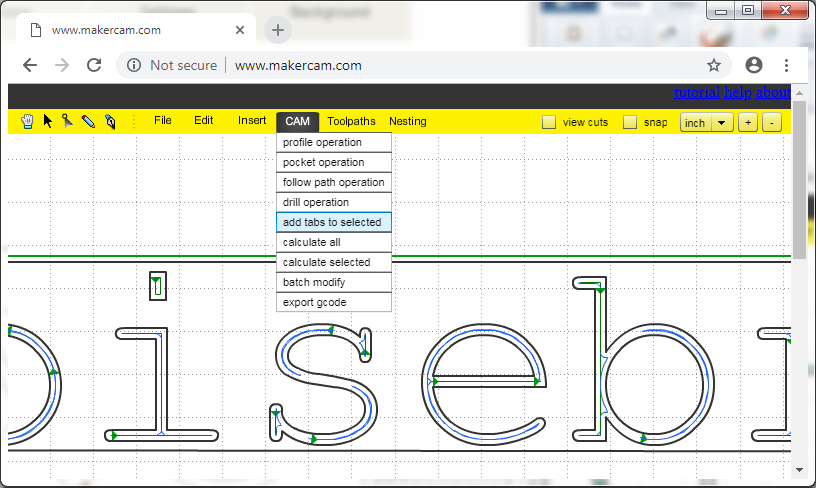Enable the view cuts checkbox
Image resolution: width=818 pixels, height=488 pixels.
click(x=549, y=123)
